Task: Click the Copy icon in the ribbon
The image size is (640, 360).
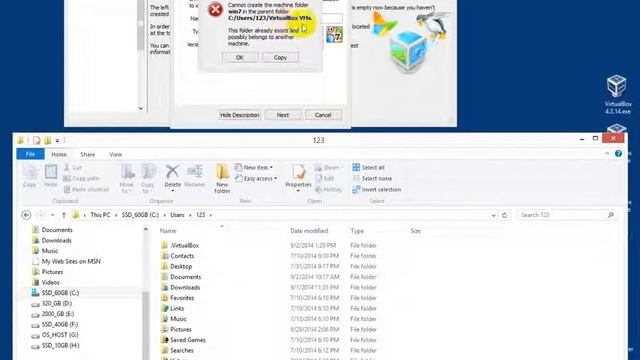Action: 29,176
